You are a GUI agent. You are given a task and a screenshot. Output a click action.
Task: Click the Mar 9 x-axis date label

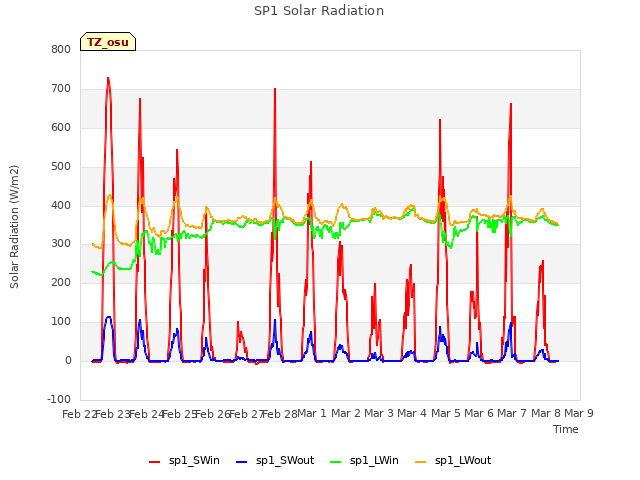pyautogui.click(x=579, y=413)
